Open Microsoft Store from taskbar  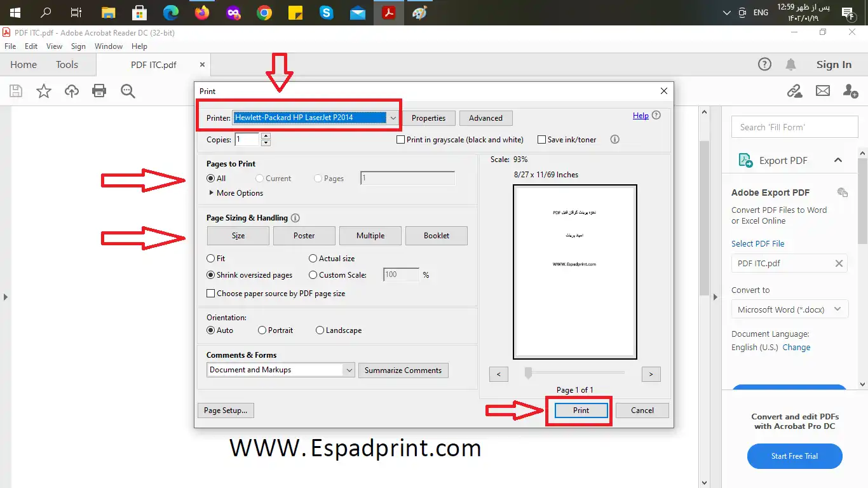(140, 12)
